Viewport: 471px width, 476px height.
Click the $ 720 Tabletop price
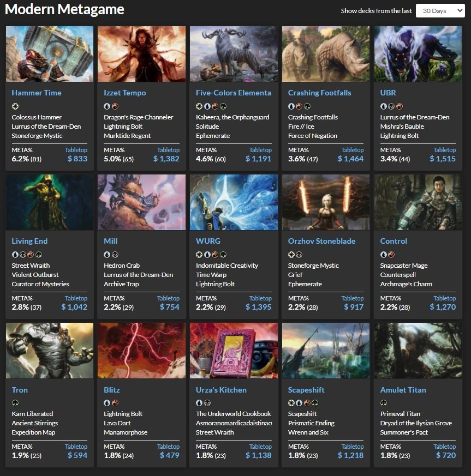coord(445,455)
